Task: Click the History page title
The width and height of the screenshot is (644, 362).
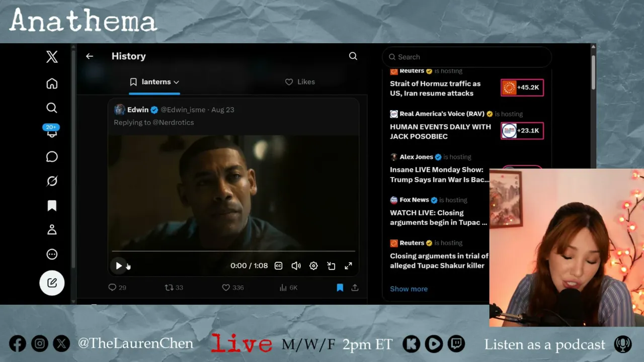Action: tap(129, 56)
